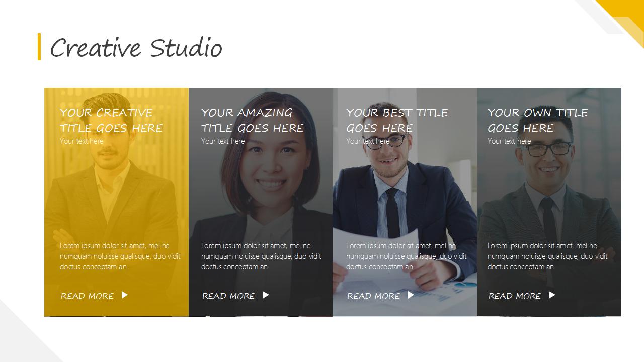Click the play arrow in the third card
The width and height of the screenshot is (644, 362).
pyautogui.click(x=411, y=295)
